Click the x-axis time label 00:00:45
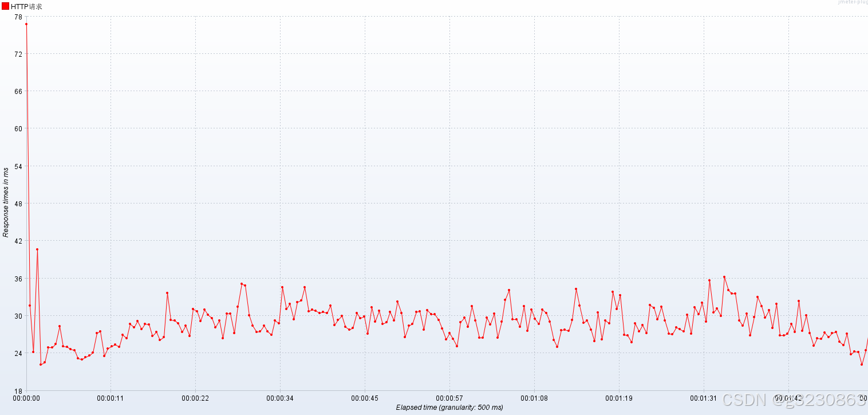868x415 pixels. click(365, 398)
